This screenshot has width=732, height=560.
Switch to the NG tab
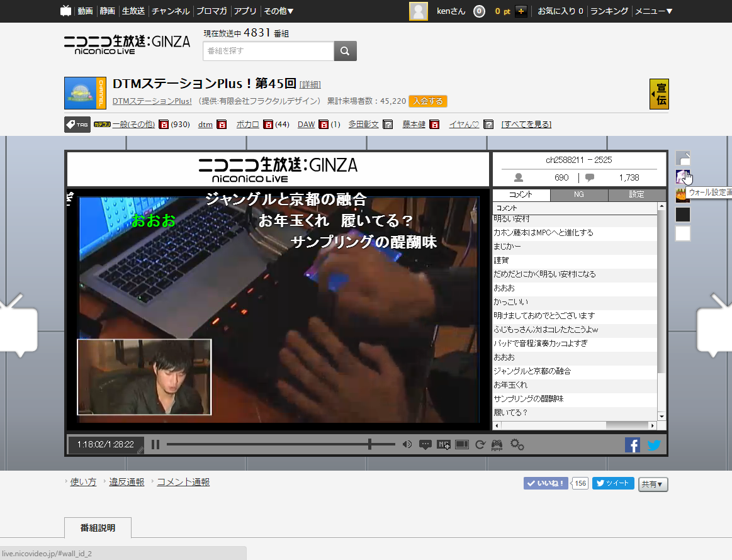tap(579, 194)
